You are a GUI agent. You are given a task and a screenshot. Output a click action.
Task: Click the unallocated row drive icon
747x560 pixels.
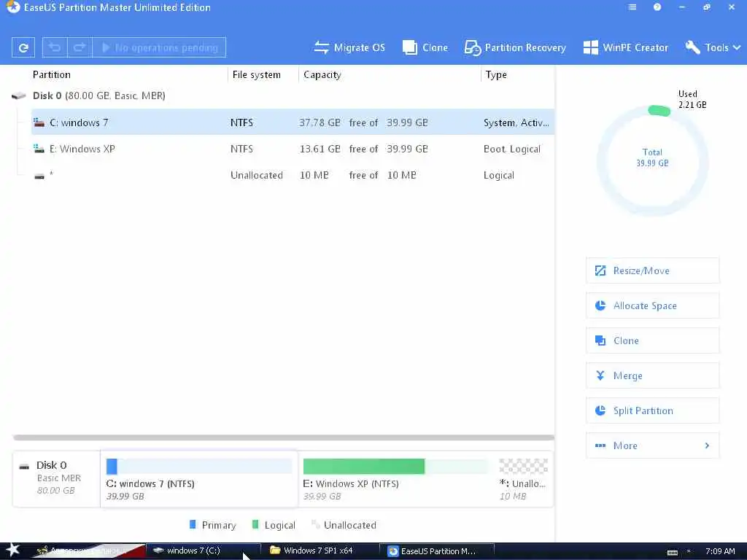(39, 176)
